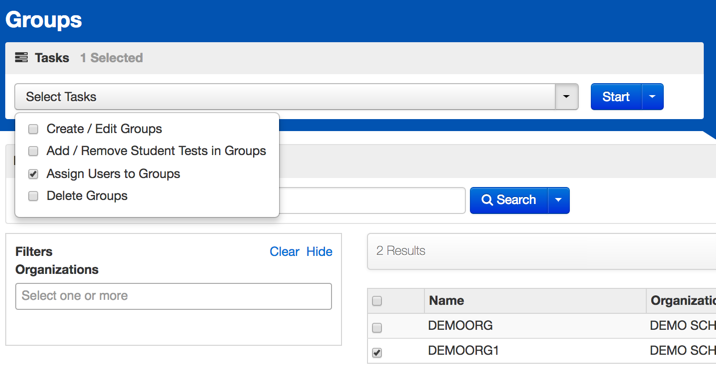Image resolution: width=716 pixels, height=389 pixels.
Task: Check Add / Remove Student Tests in Groups
Action: click(x=33, y=151)
